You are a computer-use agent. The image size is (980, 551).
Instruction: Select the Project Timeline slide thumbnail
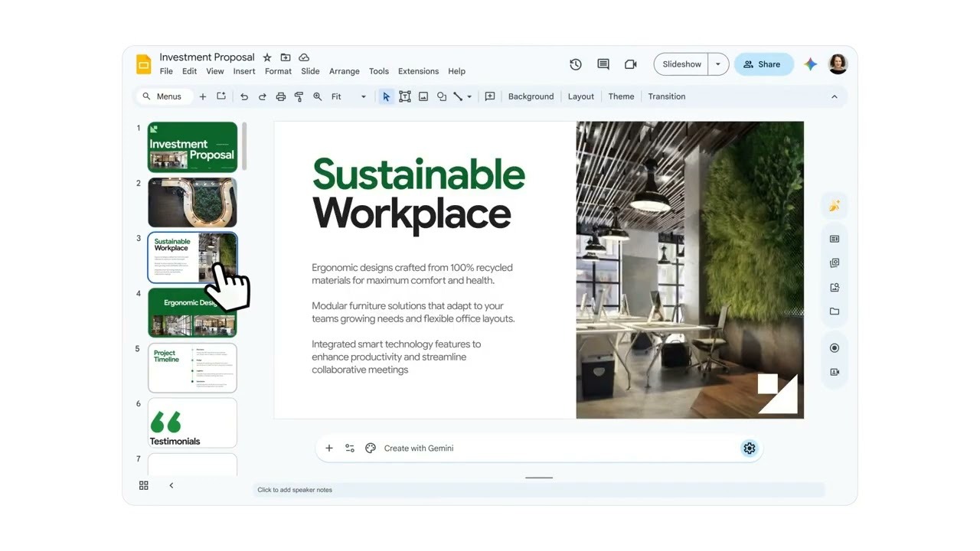(x=192, y=367)
